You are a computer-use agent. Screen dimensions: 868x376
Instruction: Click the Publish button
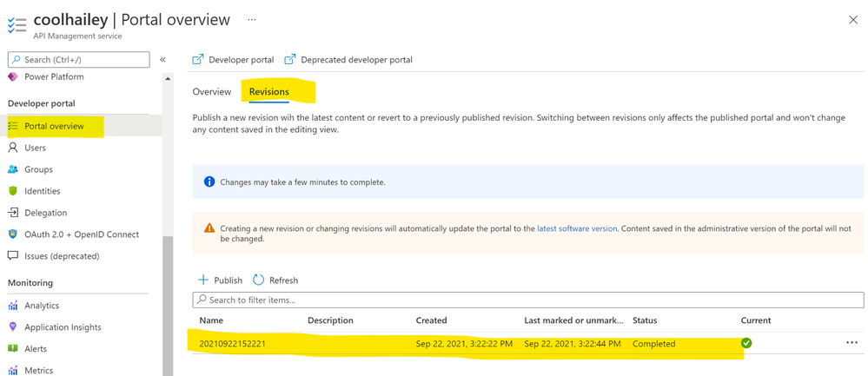tap(221, 280)
